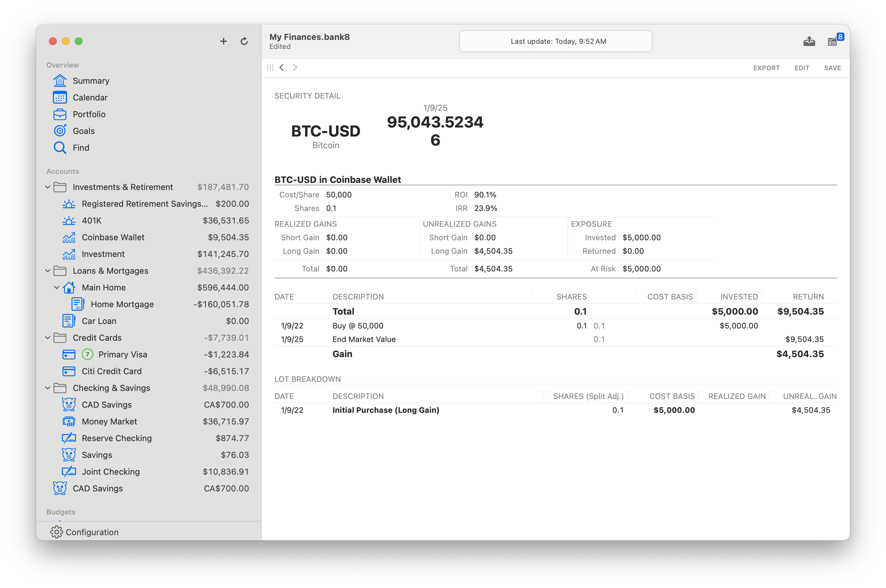Click the UNREAL. GAIN column header
Screen dimensions: 886x588
809,396
